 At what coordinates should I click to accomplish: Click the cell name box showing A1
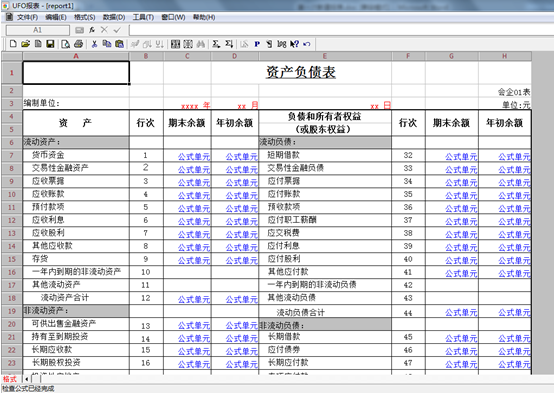(x=37, y=30)
